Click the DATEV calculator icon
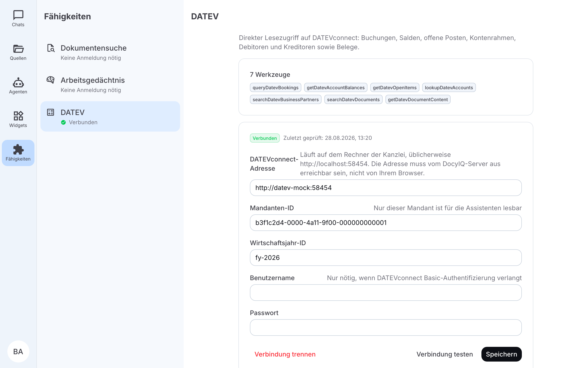Viewport: 588px width, 368px height. pyautogui.click(x=51, y=112)
